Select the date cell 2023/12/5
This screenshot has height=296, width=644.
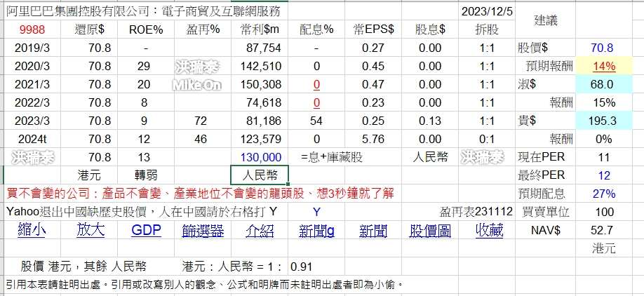(487, 11)
